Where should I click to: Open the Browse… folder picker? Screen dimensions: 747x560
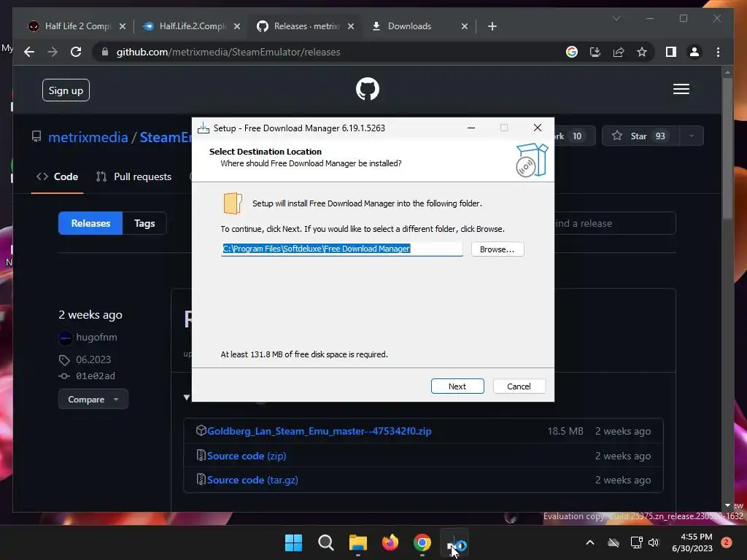(498, 249)
